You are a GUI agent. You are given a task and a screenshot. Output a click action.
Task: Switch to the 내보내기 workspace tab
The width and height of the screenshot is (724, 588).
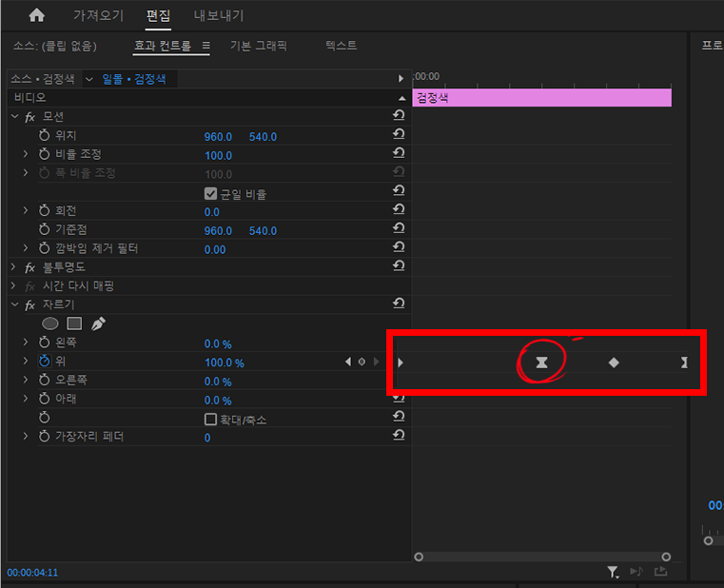pos(219,15)
